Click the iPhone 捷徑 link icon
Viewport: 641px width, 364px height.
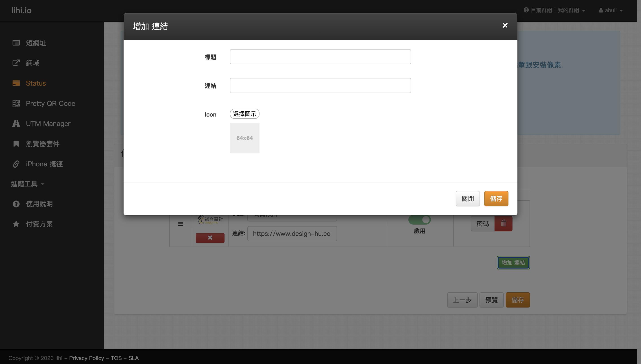point(16,164)
